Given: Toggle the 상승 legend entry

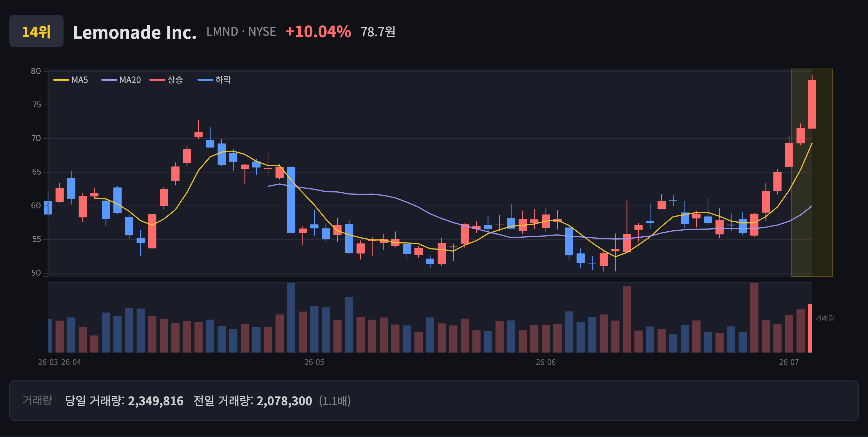Looking at the screenshot, I should tap(166, 80).
